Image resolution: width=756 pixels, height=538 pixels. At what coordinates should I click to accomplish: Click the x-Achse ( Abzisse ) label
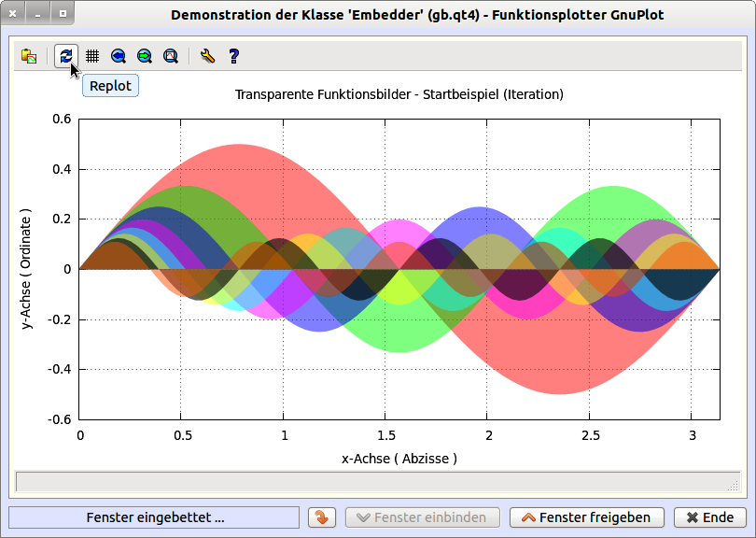point(399,459)
